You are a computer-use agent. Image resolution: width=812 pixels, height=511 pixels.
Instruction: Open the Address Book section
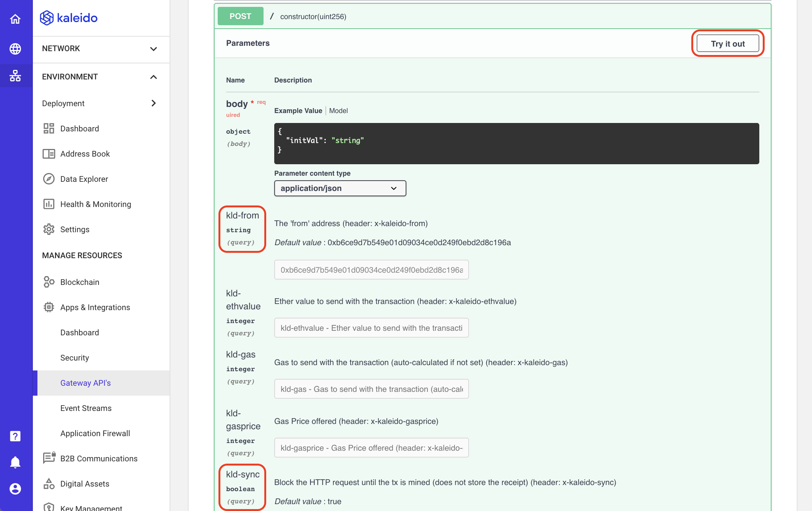(86, 154)
